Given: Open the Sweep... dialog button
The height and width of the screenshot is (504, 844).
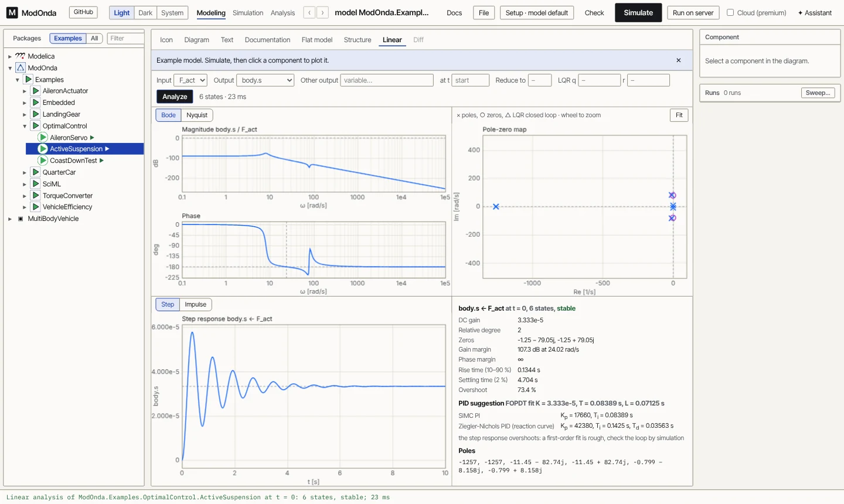Looking at the screenshot, I should pos(818,93).
